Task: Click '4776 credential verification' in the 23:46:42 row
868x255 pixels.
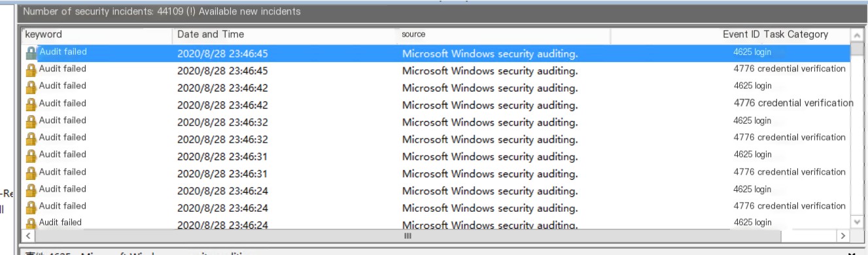Action: click(x=793, y=103)
